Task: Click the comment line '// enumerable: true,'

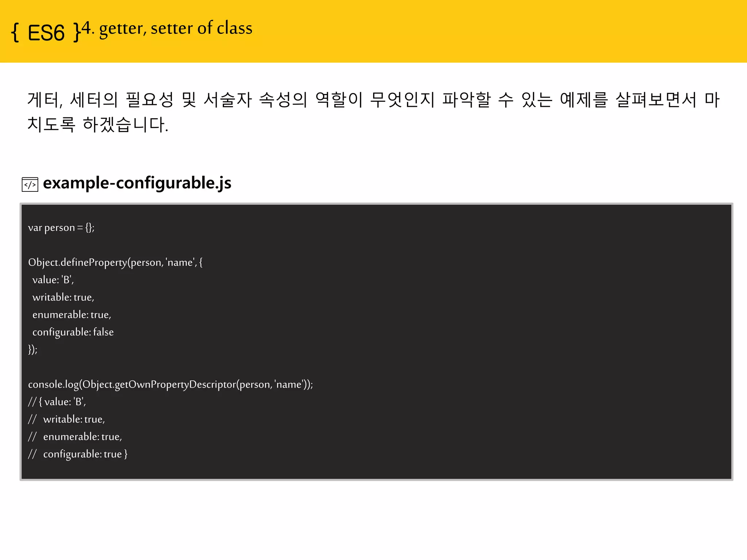Action: coord(75,437)
